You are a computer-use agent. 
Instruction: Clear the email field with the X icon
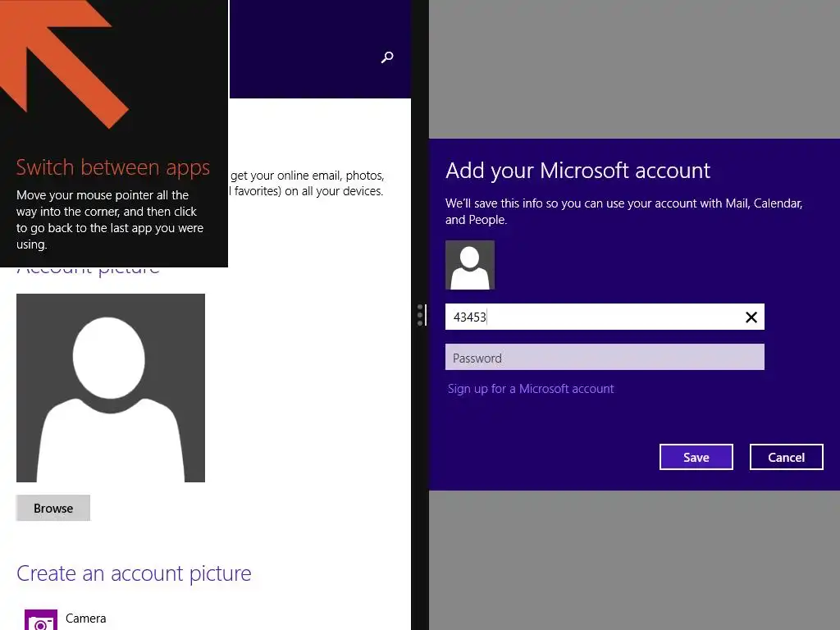tap(751, 317)
